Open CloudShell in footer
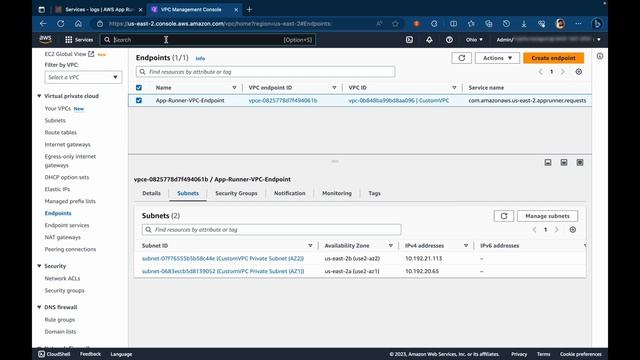Viewport: 640px width, 360px height. click(54, 354)
